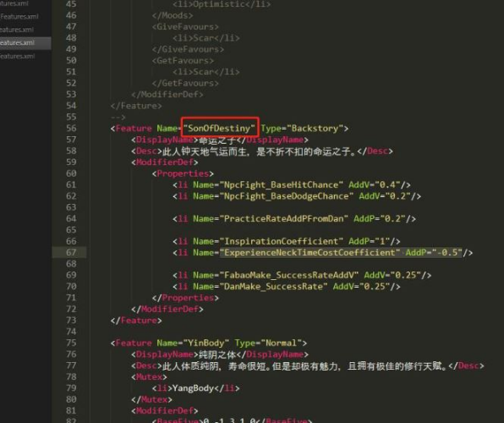Click the InspirationCoefficient property name

281,241
